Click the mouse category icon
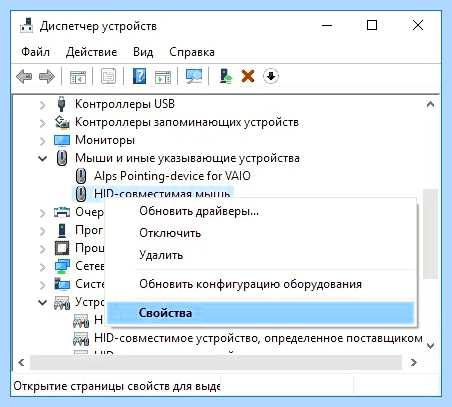The height and width of the screenshot is (407, 452). click(x=62, y=158)
